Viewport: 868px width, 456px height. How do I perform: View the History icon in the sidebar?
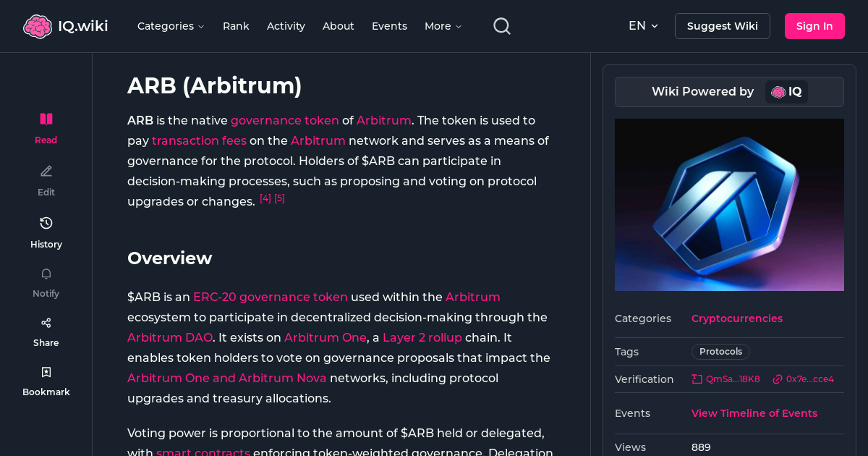click(x=46, y=223)
